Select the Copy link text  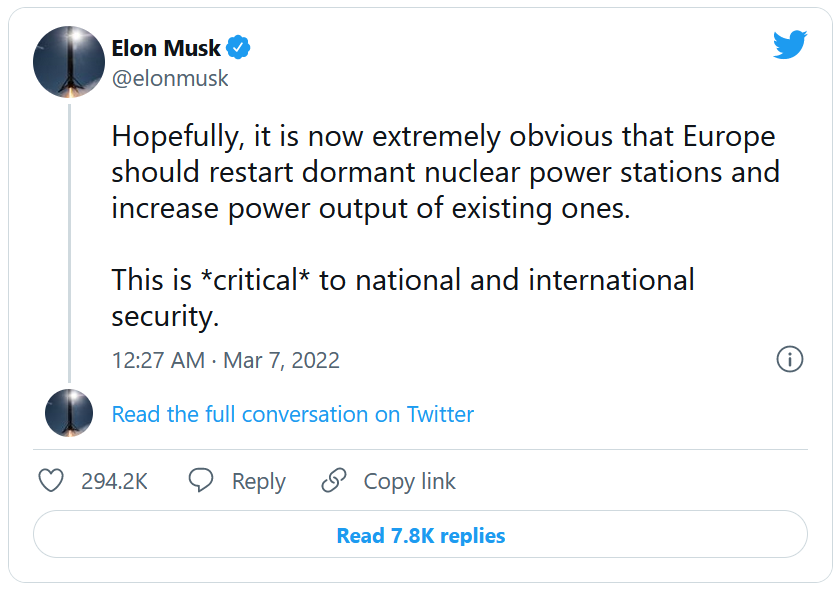409,481
